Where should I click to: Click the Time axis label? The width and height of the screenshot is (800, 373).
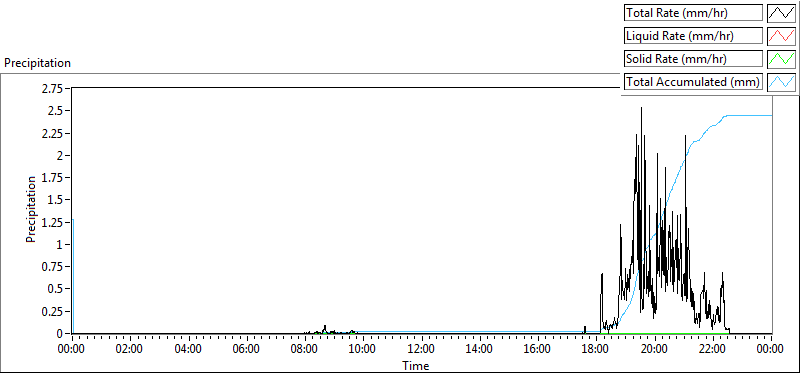pyautogui.click(x=416, y=365)
